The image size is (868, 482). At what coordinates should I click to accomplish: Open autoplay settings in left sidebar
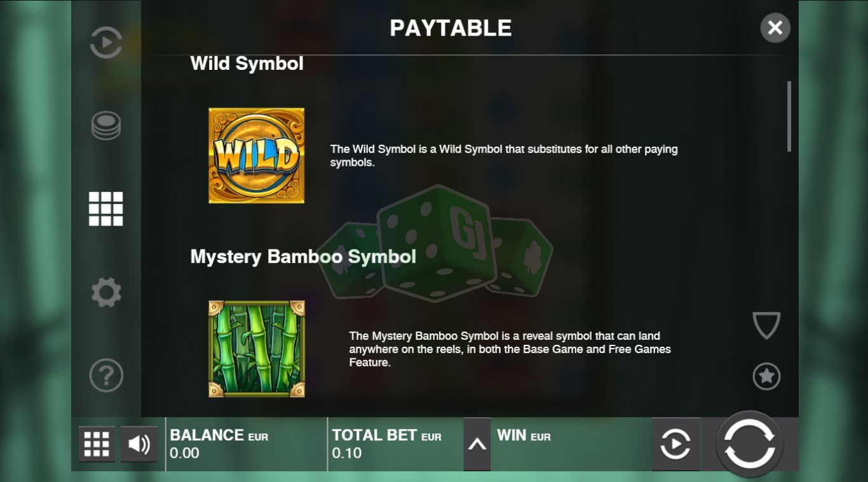105,44
